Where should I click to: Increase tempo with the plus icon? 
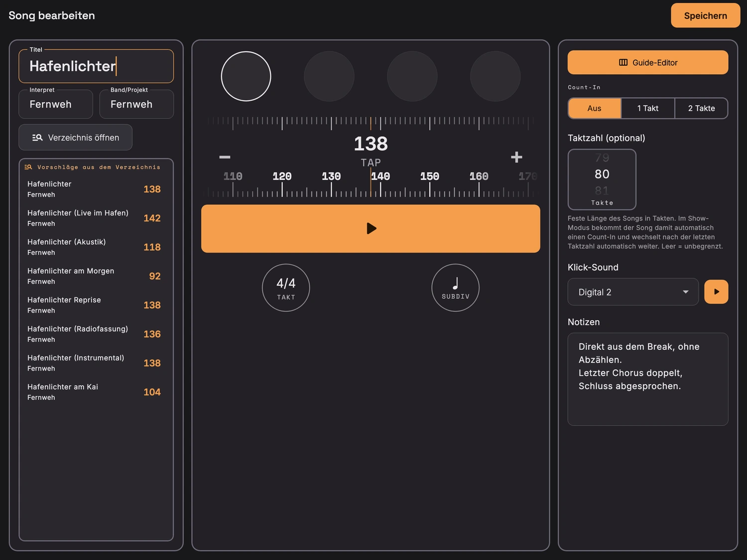pos(516,157)
